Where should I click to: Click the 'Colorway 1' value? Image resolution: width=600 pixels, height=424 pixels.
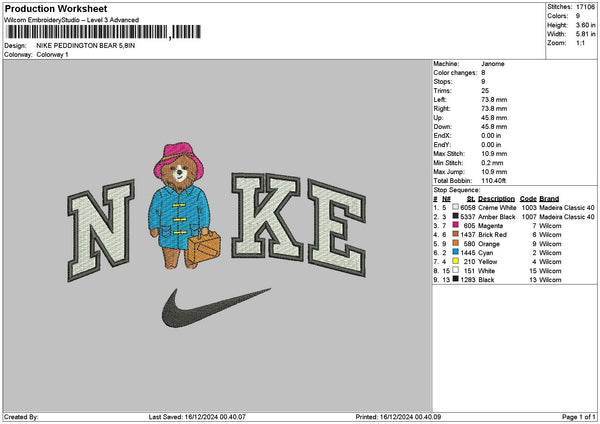(x=52, y=55)
